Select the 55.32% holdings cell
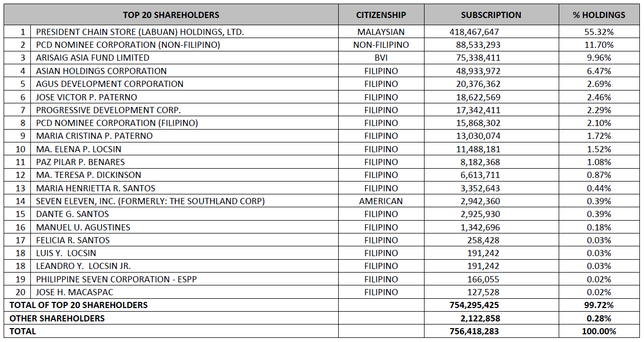Screen dimensions: 644x342 (x=599, y=32)
